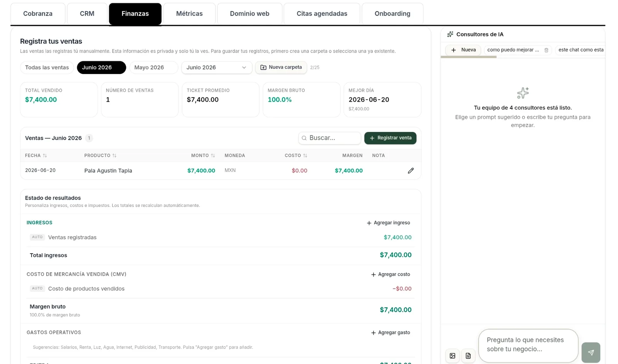Viewport: 618px width, 364px height.
Task: Click the document attachment icon in chat
Action: pyautogui.click(x=468, y=356)
